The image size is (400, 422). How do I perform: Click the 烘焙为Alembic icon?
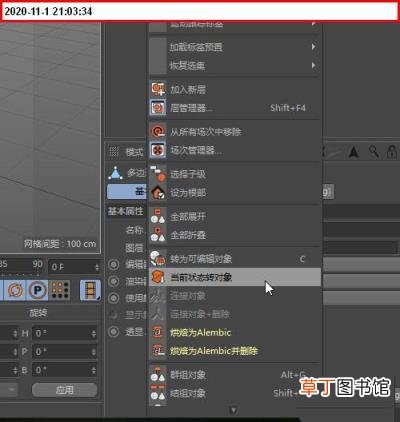coord(158,332)
